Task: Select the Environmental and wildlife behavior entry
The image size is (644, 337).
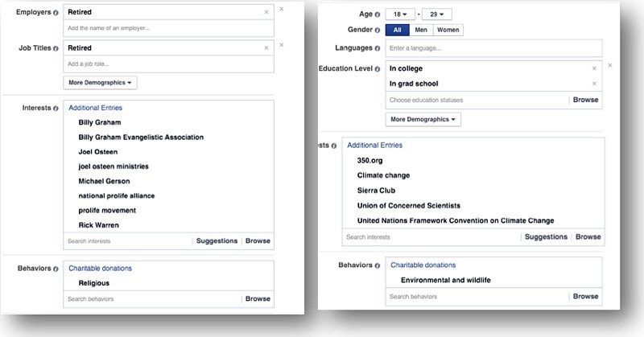Action: point(446,281)
